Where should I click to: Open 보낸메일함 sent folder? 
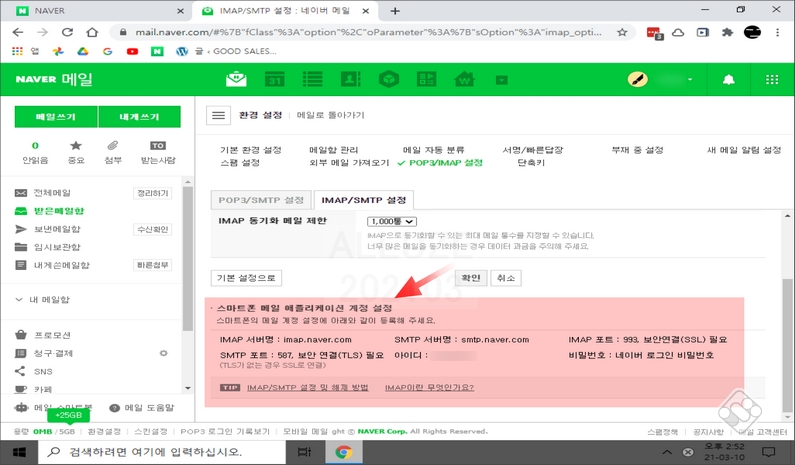point(57,229)
